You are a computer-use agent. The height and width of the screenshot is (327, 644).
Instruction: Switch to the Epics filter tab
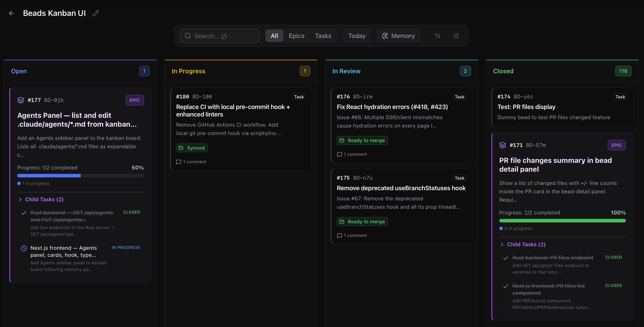click(296, 36)
